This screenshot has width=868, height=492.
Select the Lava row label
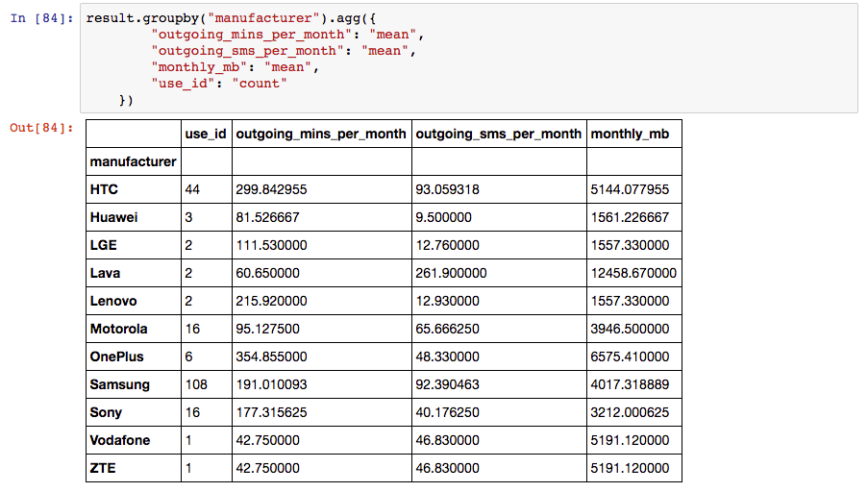pyautogui.click(x=105, y=273)
